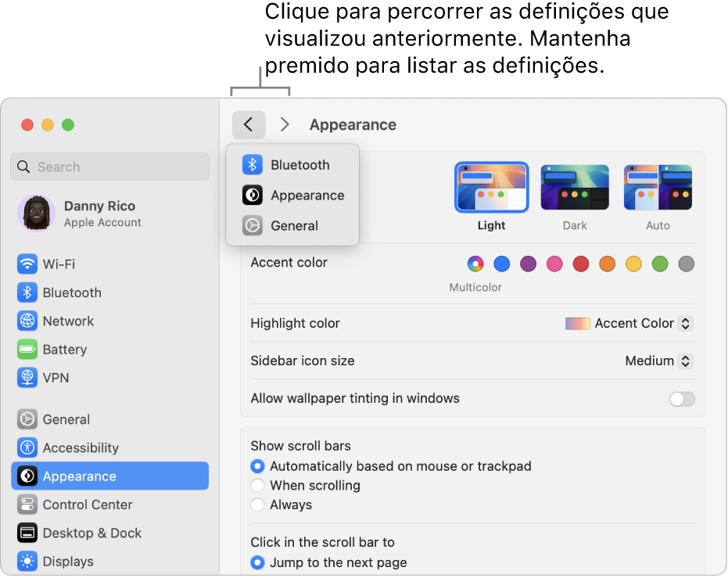
Task: Select the Multicolor accent color
Action: (475, 264)
